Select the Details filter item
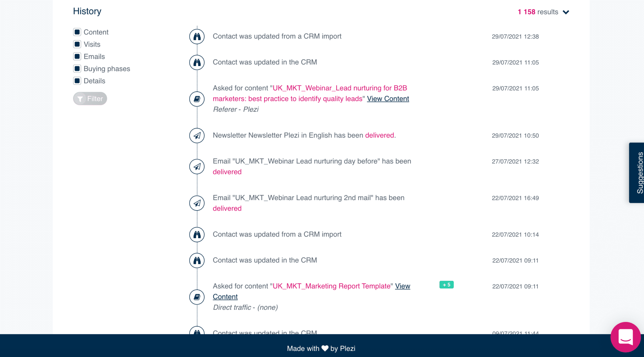Image resolution: width=644 pixels, height=357 pixels. [78, 81]
